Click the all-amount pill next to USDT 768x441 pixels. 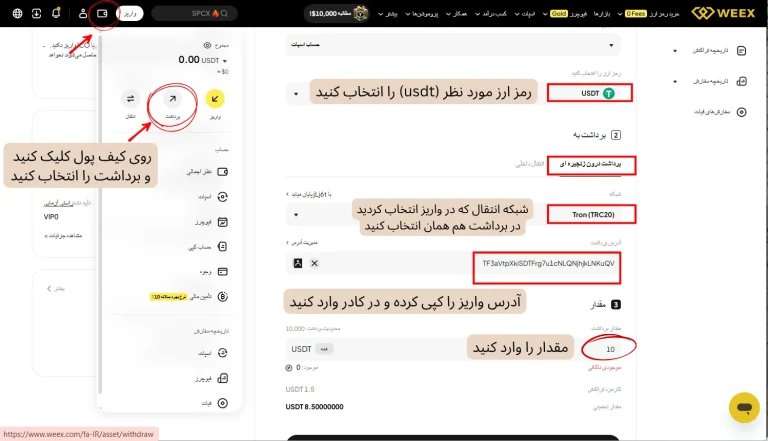pos(324,349)
